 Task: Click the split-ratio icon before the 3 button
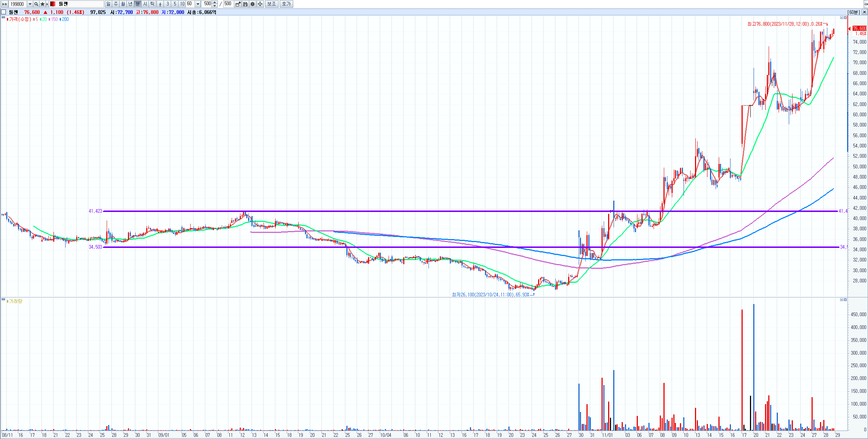click(160, 4)
